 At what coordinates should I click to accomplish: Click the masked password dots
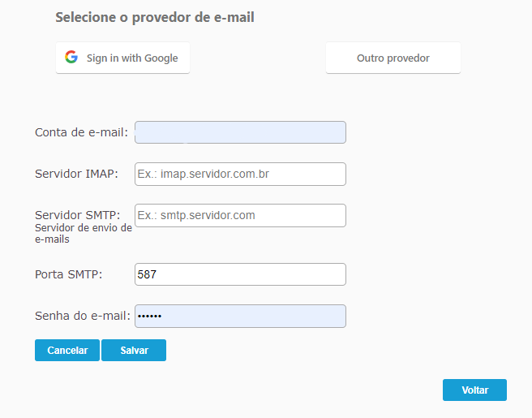click(x=149, y=316)
